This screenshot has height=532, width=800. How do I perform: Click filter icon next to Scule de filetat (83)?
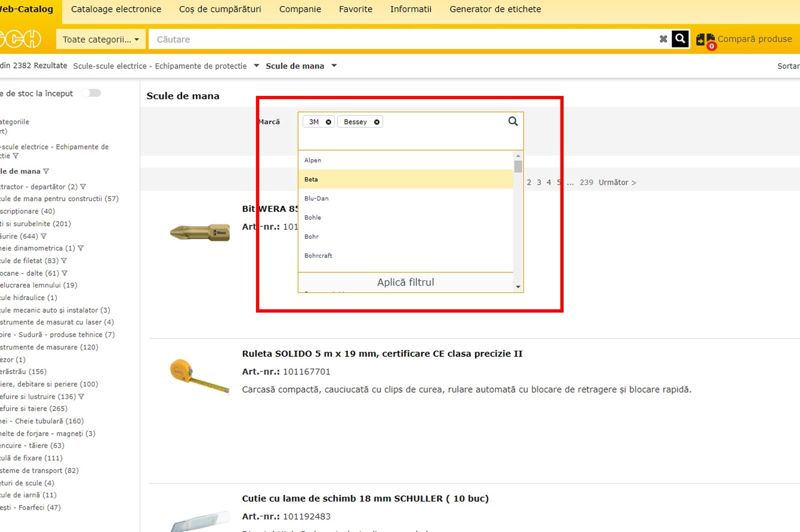coord(64,261)
